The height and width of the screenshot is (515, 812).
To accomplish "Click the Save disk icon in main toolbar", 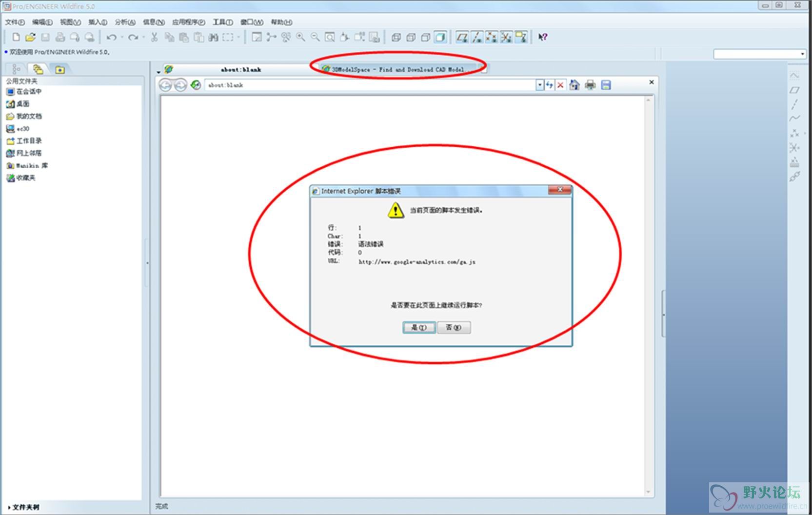I will click(x=45, y=37).
